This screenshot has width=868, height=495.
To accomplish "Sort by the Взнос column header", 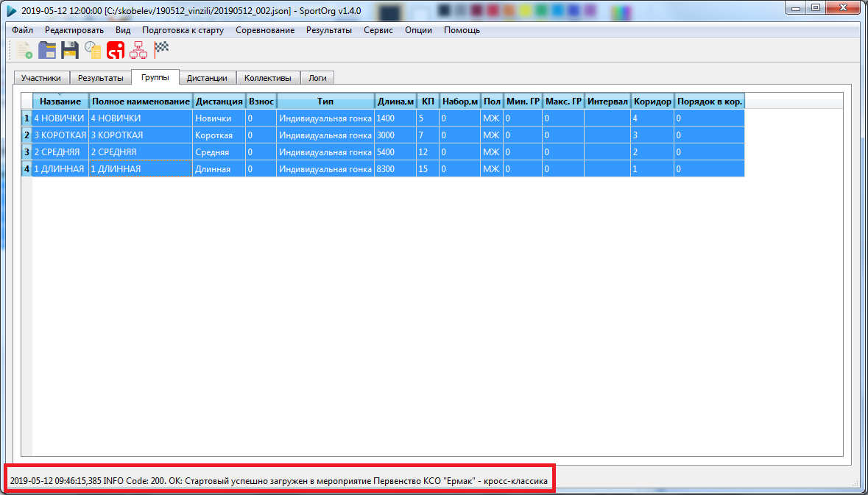I will coord(261,102).
